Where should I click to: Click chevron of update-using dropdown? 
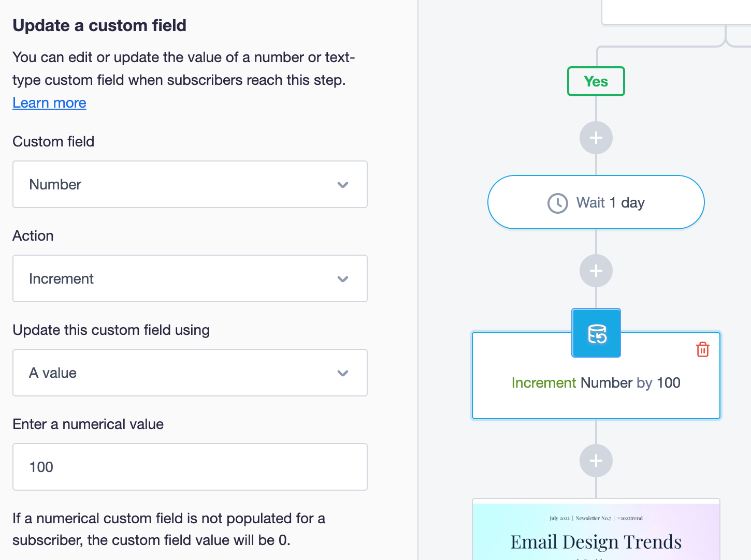(343, 373)
